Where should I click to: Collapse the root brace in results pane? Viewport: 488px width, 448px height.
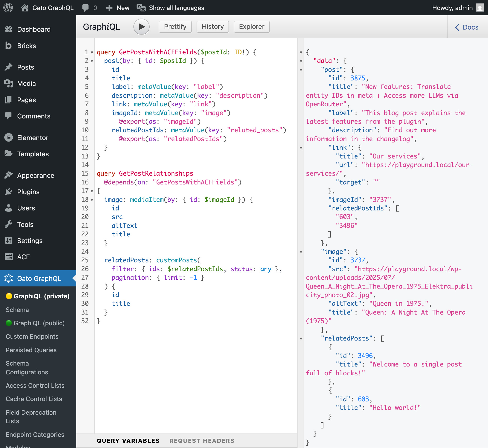tap(301, 52)
